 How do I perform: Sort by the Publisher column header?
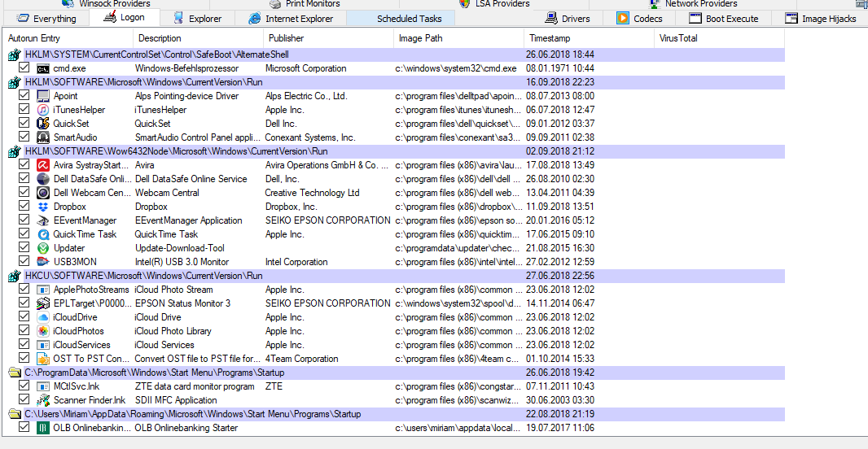[x=328, y=38]
